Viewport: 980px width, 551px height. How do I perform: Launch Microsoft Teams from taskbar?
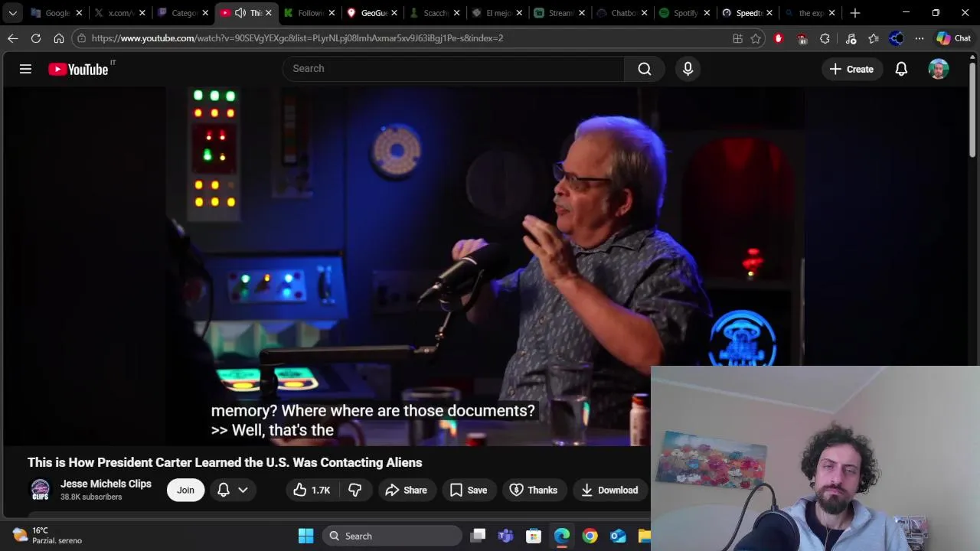505,536
